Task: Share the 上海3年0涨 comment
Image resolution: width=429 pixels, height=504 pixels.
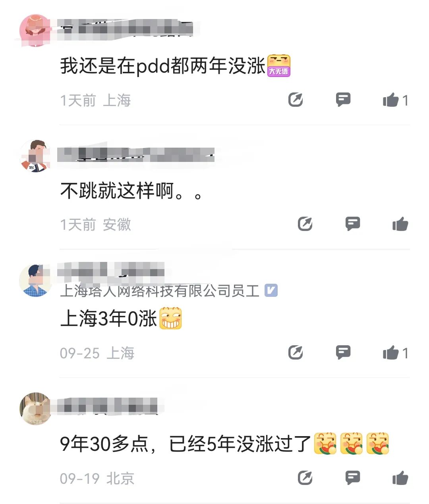Action: coord(296,352)
